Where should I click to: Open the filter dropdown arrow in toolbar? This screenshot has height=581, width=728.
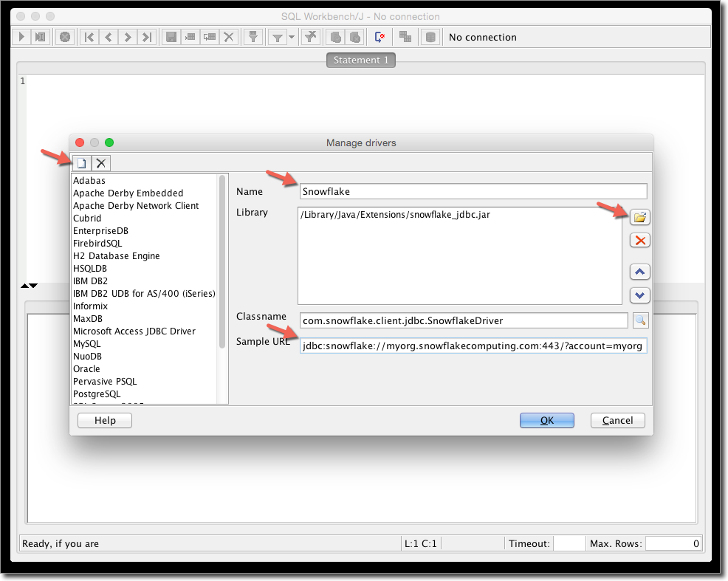(291, 37)
